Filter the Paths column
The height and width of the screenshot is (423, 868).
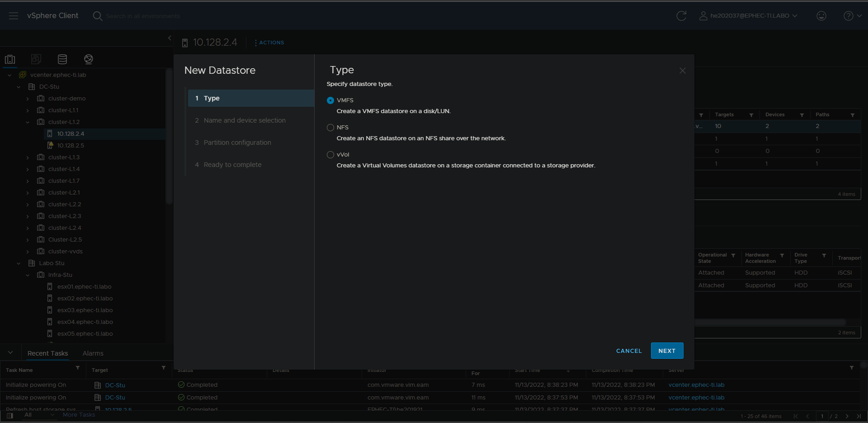pyautogui.click(x=853, y=115)
